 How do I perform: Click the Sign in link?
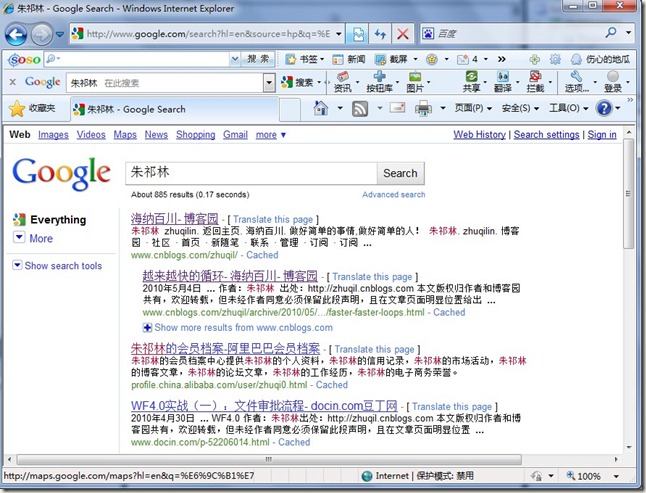602,135
